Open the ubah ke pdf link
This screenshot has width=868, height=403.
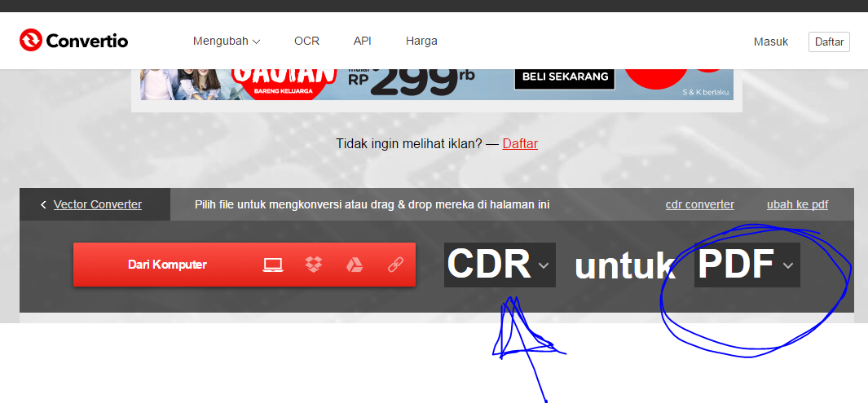coord(797,204)
